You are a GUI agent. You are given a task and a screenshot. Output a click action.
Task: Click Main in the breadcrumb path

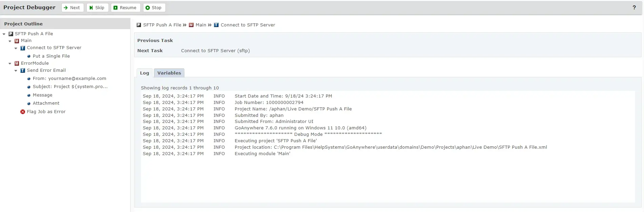pyautogui.click(x=201, y=25)
